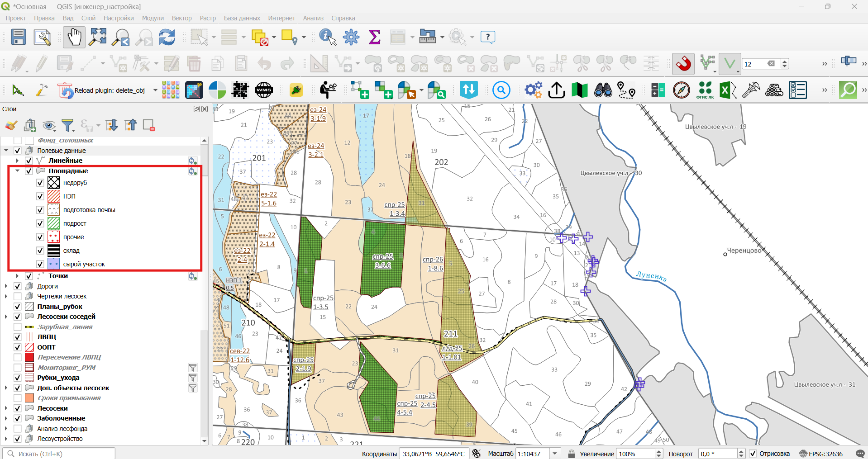Click the EPSG:32636 projection button

[821, 454]
